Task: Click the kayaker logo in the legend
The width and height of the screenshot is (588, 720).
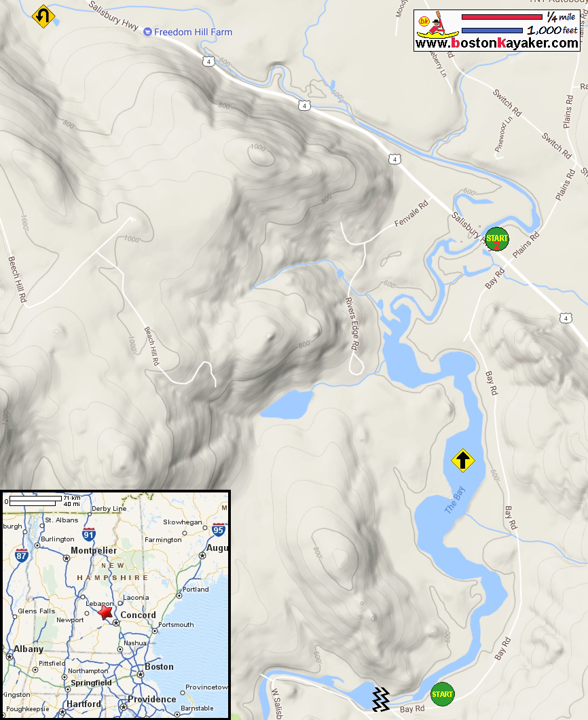Action: [437, 26]
